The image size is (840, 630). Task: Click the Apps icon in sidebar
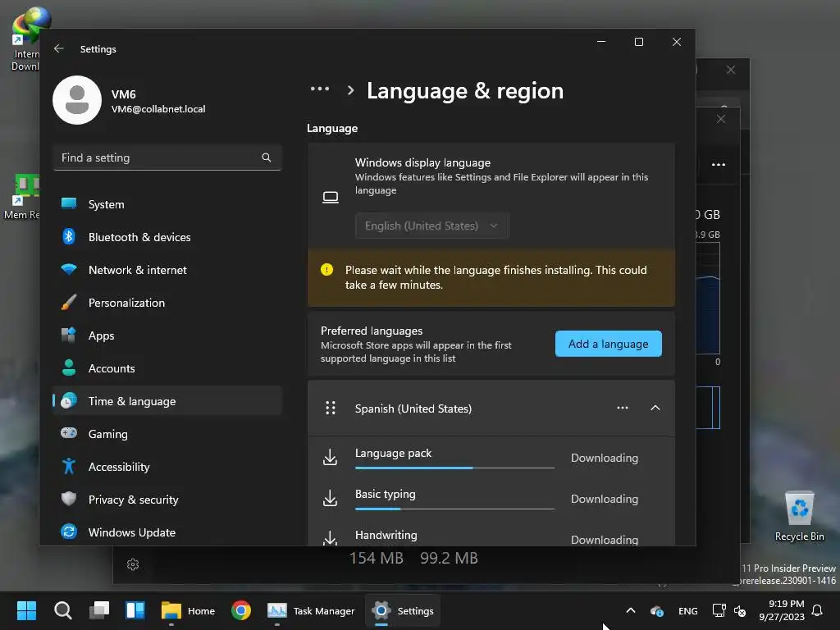tap(69, 335)
